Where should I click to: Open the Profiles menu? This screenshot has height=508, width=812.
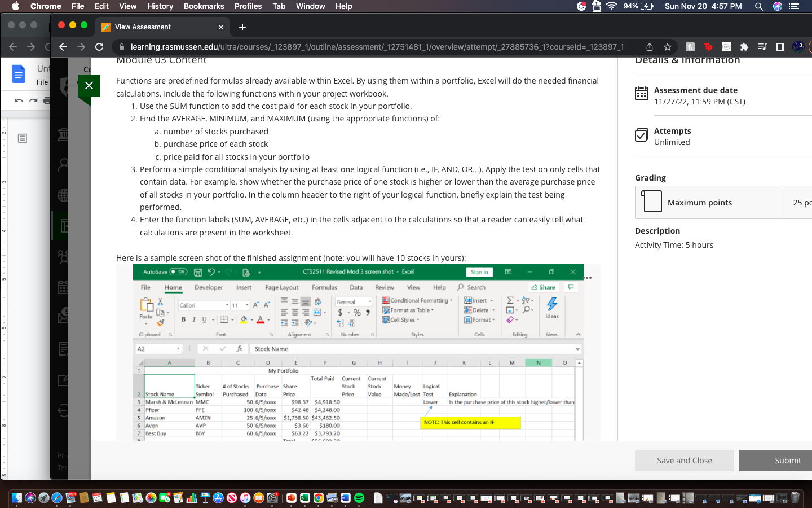248,6
